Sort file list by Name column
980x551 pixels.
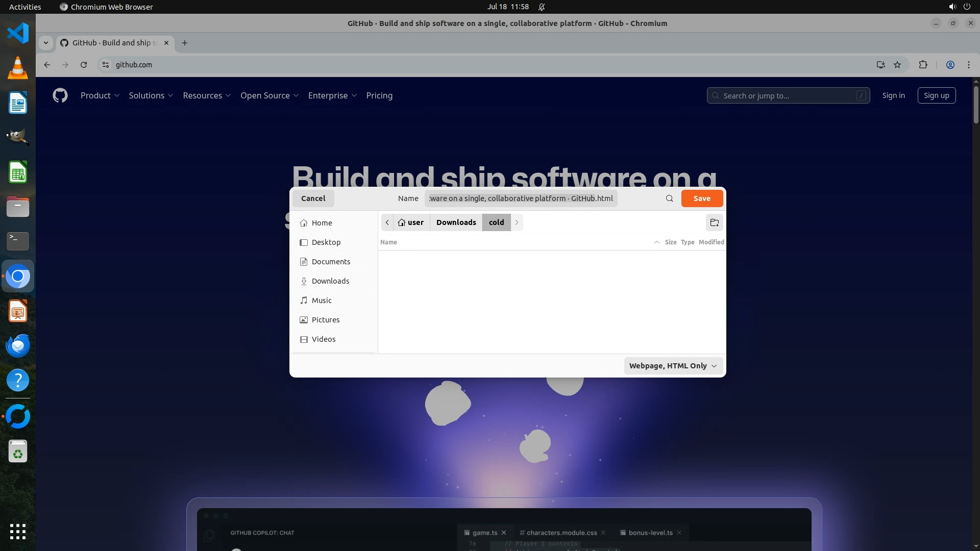(388, 242)
